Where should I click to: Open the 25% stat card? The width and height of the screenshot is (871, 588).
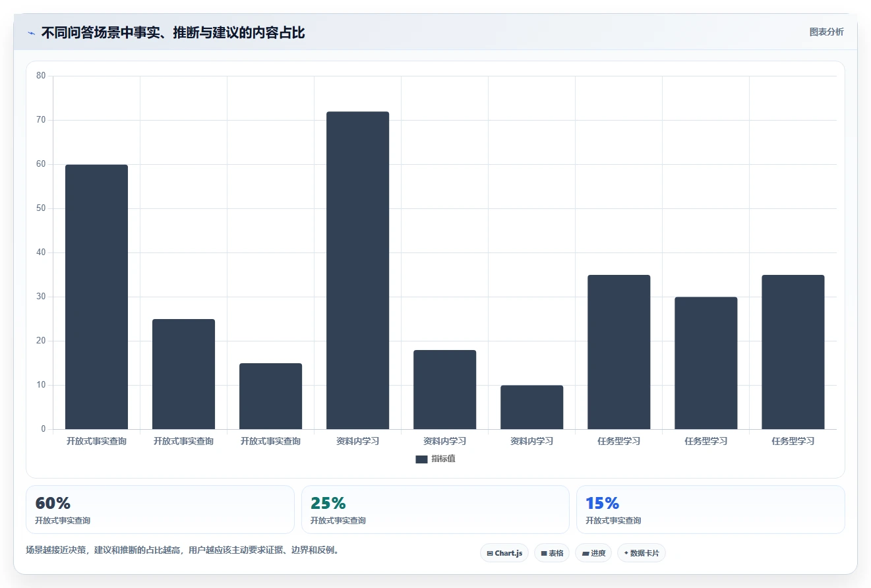point(435,510)
